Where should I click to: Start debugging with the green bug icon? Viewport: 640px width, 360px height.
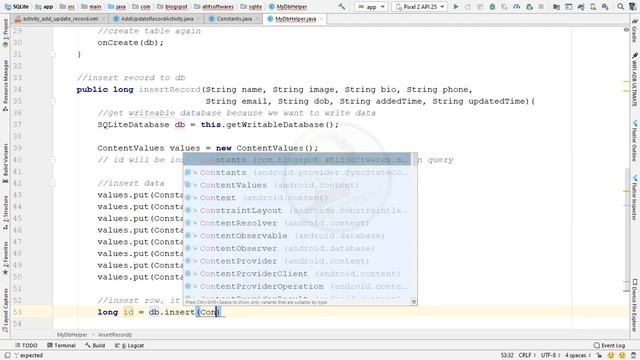coord(492,7)
